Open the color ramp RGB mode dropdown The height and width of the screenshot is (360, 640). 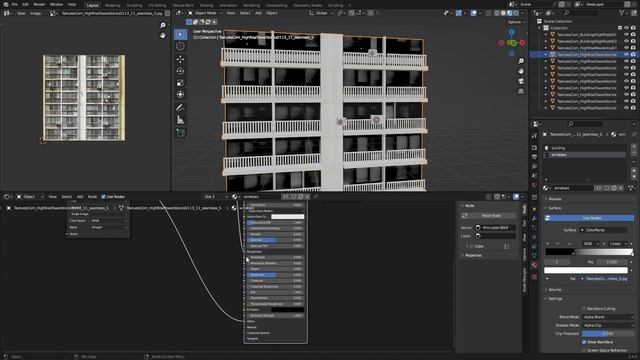pyautogui.click(x=591, y=244)
